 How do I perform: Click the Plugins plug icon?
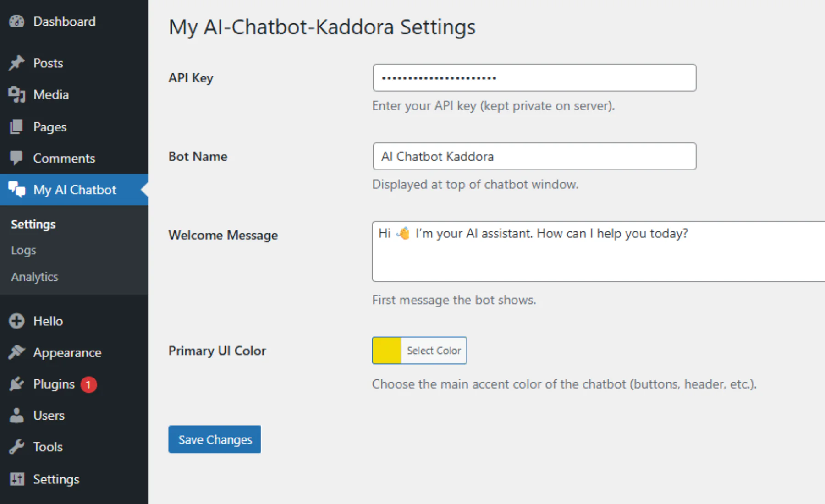coord(17,384)
